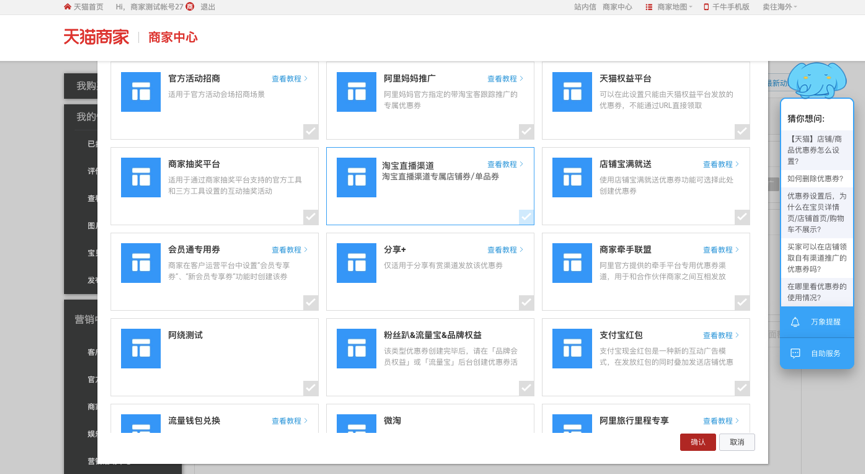Open question 【天猫】店铺/商品优惠券怎么设置?

815,150
